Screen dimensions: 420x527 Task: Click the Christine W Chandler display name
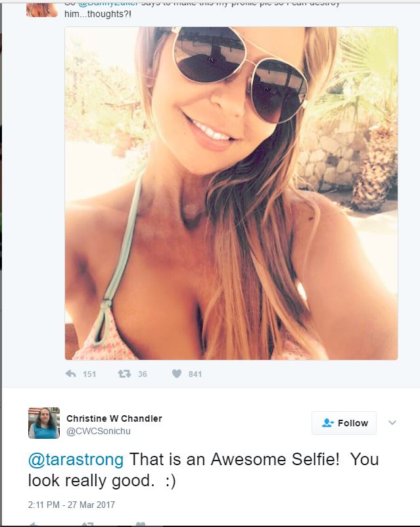[114, 418]
